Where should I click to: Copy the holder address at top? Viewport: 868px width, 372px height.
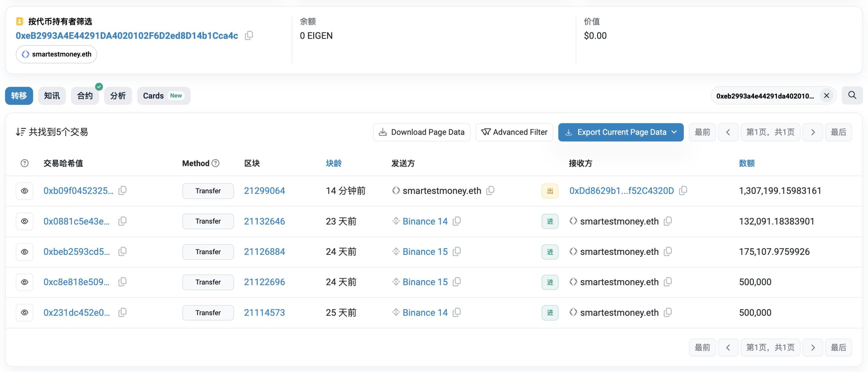pyautogui.click(x=249, y=35)
